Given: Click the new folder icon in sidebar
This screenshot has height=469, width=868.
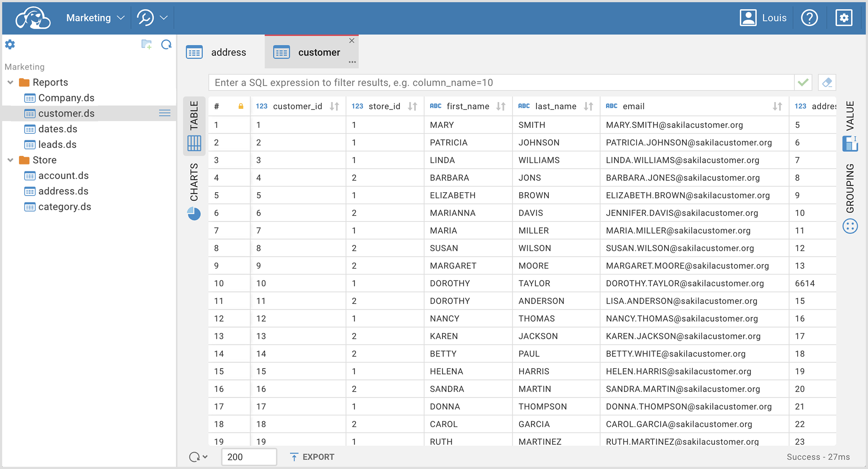Looking at the screenshot, I should [146, 44].
